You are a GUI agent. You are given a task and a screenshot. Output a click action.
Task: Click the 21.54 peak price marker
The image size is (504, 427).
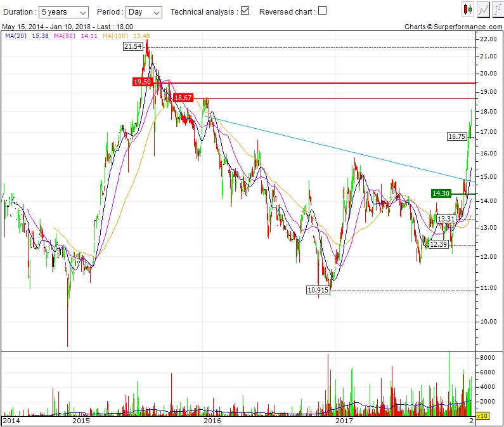133,47
